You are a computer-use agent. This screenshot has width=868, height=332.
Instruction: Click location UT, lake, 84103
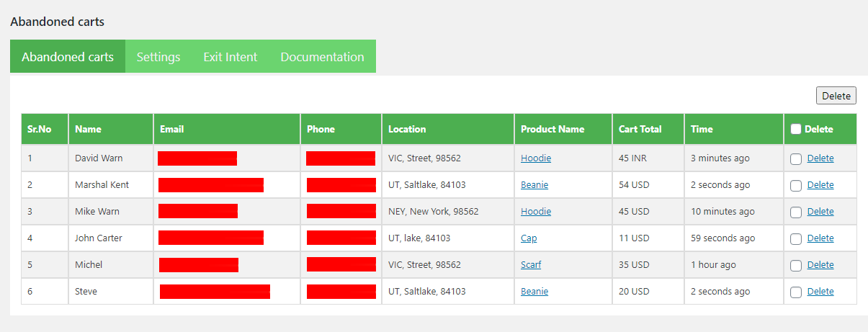(x=419, y=238)
